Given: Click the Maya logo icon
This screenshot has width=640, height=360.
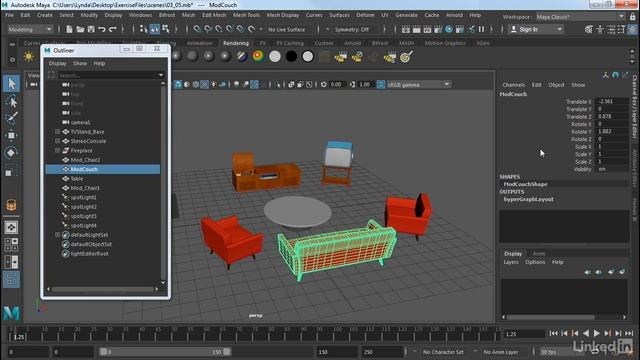Looking at the screenshot, I should (x=11, y=313).
